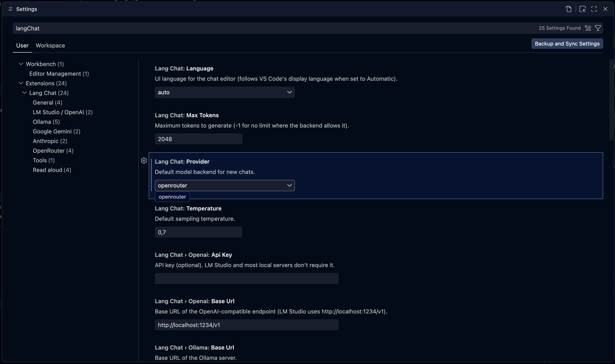Click the Extensions (24) tree label

click(46, 83)
